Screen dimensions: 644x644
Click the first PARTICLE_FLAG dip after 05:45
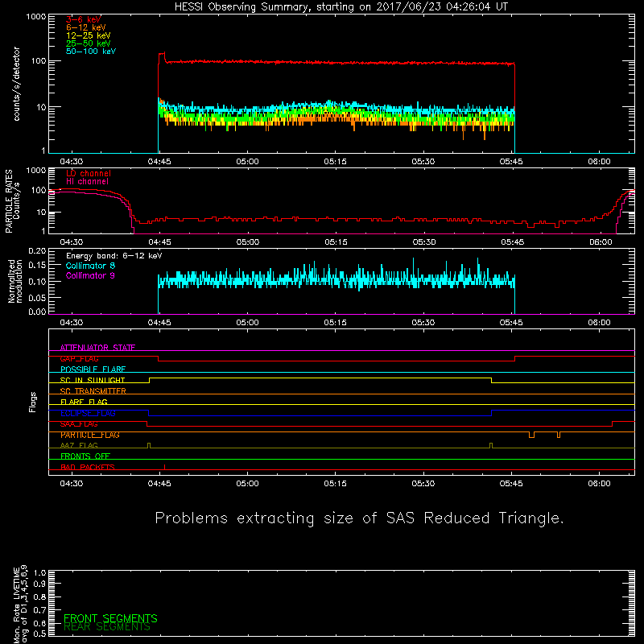point(531,435)
